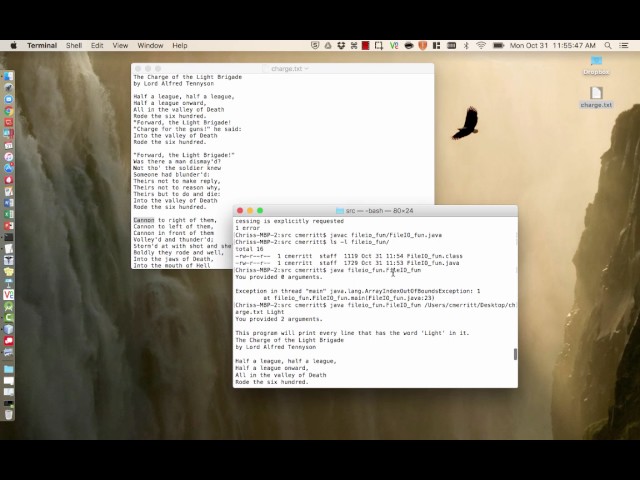Click the battery status icon
Image resolution: width=640 pixels, height=480 pixels.
pyautogui.click(x=498, y=46)
